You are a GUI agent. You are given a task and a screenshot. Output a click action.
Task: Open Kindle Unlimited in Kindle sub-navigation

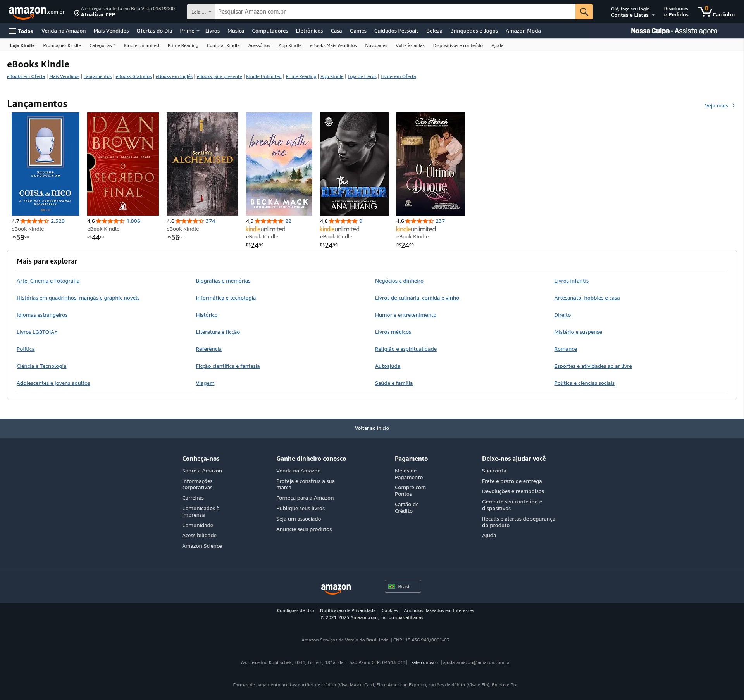[x=141, y=45]
